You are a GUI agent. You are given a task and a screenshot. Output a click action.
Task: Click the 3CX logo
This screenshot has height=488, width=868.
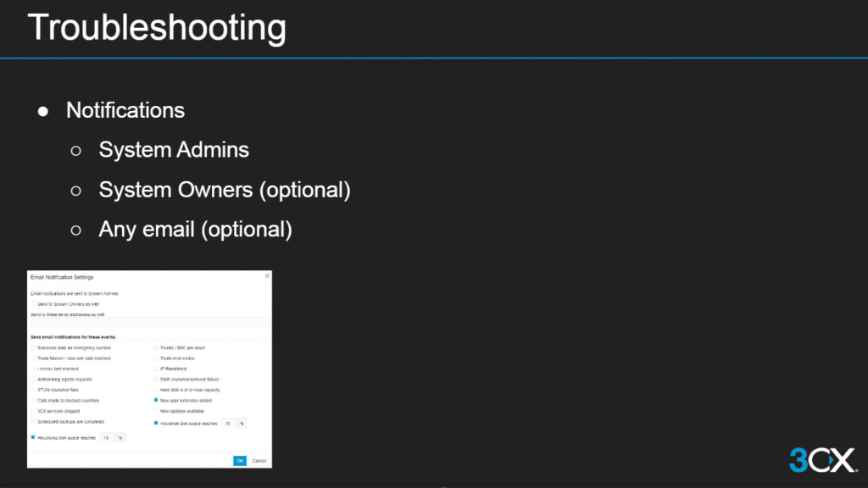click(822, 459)
